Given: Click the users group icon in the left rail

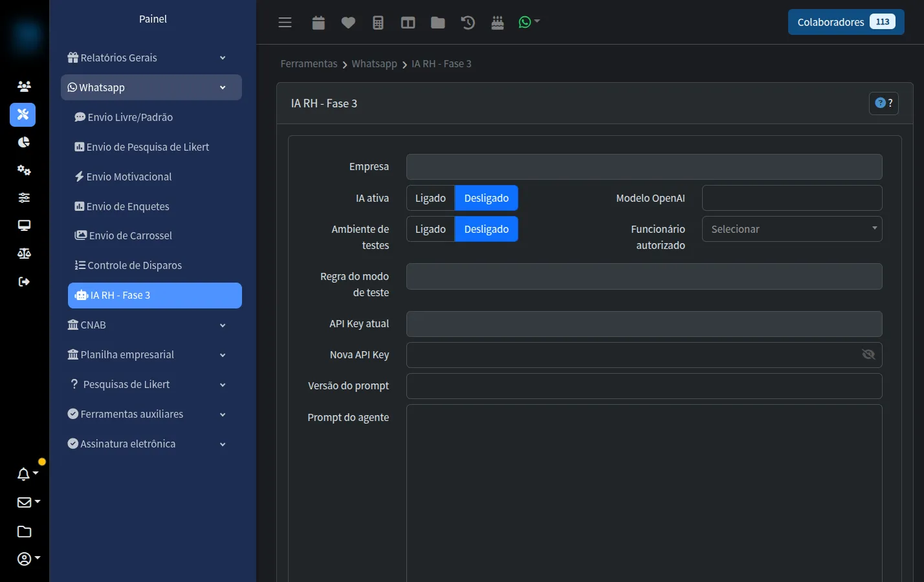Looking at the screenshot, I should [x=24, y=86].
